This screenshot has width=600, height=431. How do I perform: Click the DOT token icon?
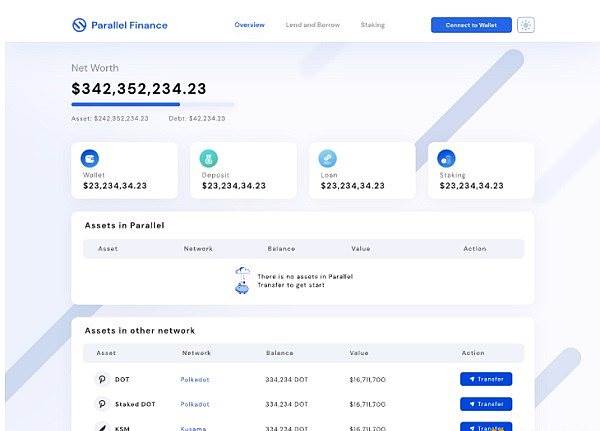pos(102,379)
